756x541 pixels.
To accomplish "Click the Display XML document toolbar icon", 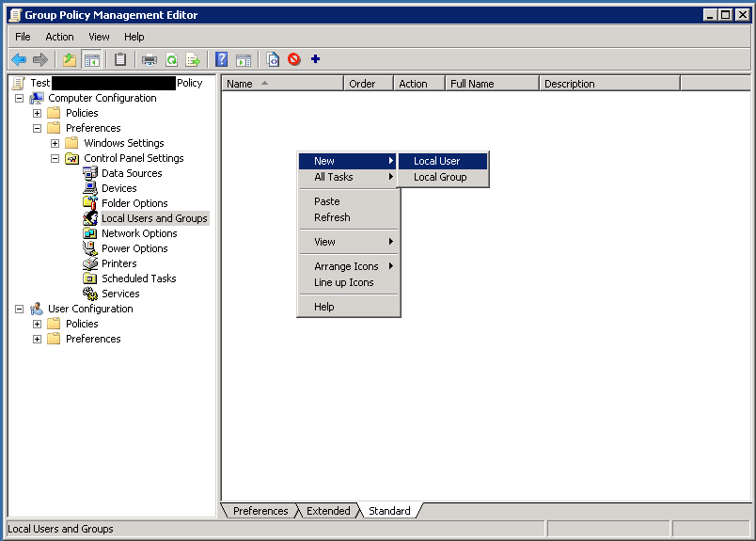I will pyautogui.click(x=273, y=59).
